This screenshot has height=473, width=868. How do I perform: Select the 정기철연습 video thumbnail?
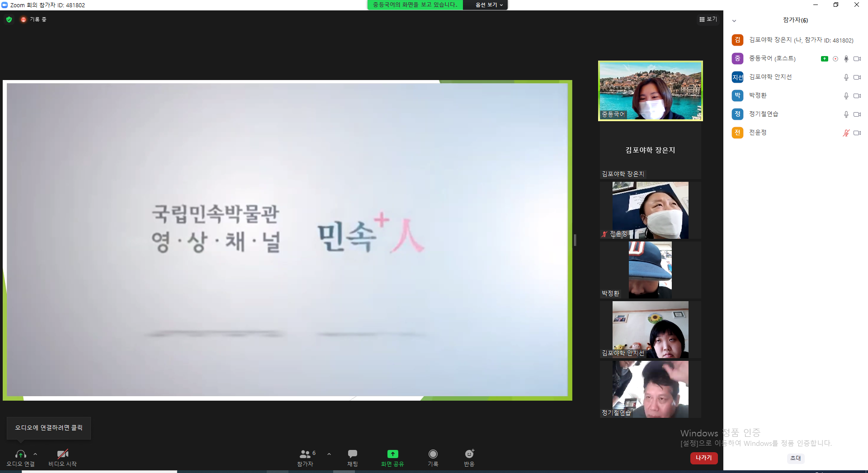(651, 389)
